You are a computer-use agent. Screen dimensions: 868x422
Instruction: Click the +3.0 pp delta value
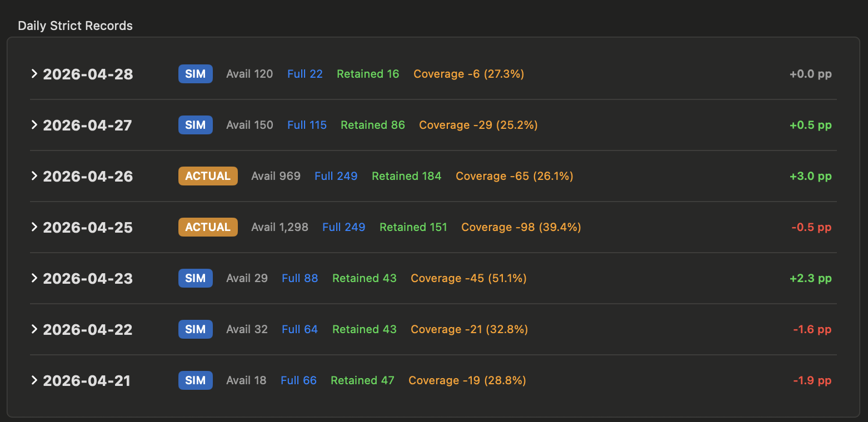(x=810, y=176)
